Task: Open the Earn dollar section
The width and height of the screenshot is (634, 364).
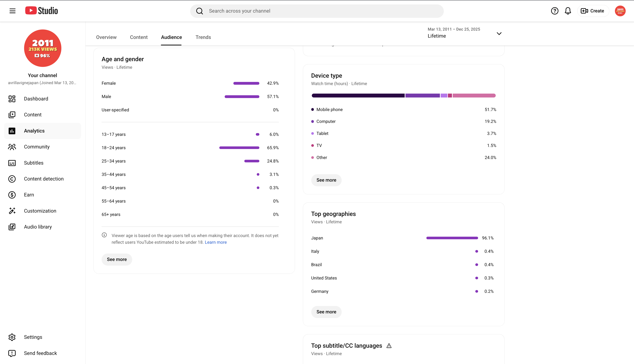Action: 42,195
